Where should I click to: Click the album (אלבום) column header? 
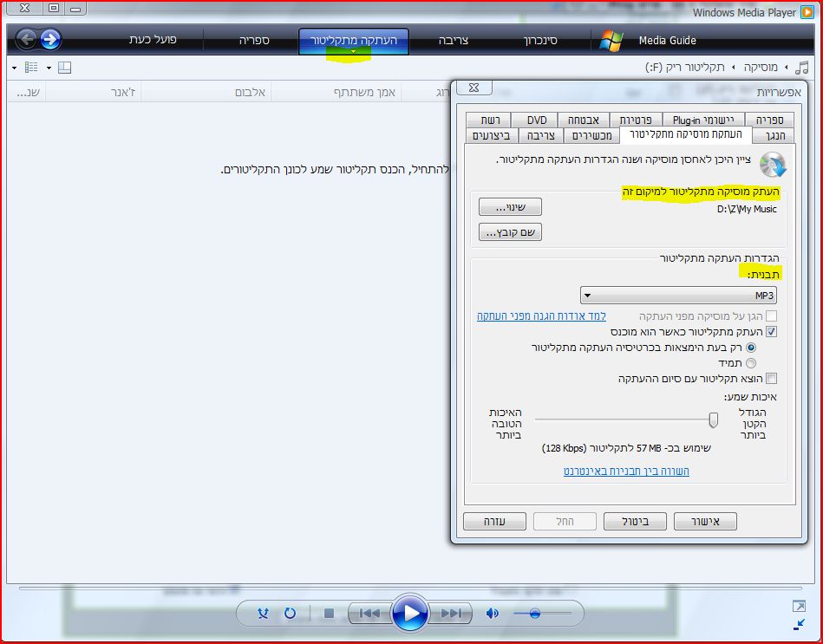pyautogui.click(x=250, y=93)
